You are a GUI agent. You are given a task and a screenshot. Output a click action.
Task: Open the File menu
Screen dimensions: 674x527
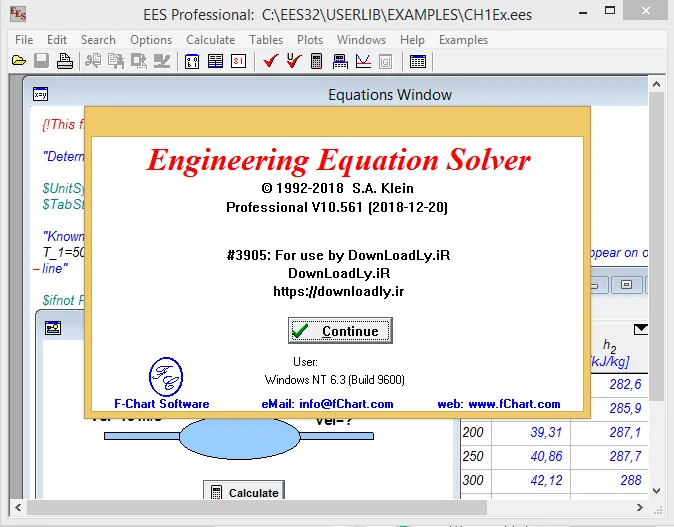24,40
